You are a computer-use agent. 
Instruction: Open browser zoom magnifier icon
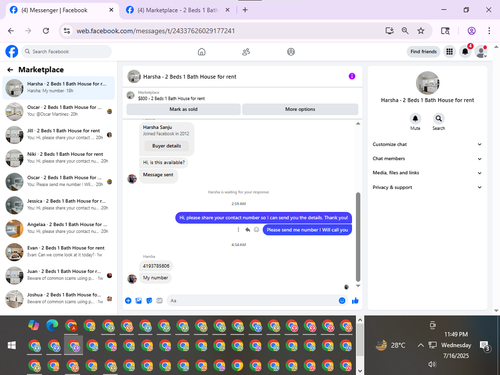(x=405, y=31)
